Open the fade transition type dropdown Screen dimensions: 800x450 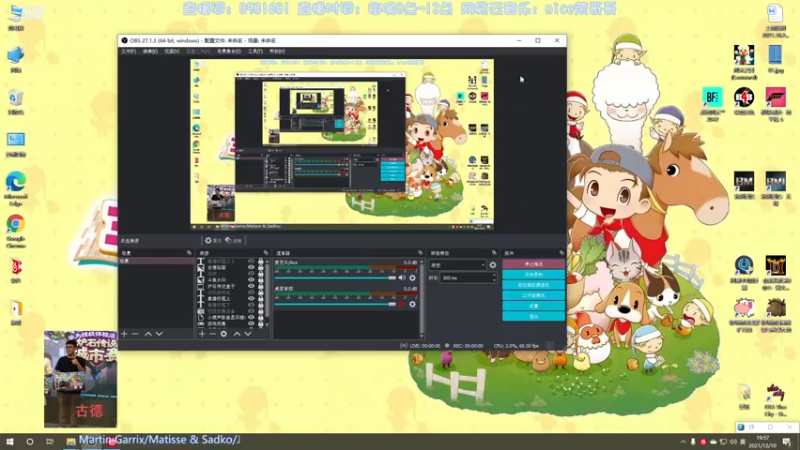pos(457,265)
